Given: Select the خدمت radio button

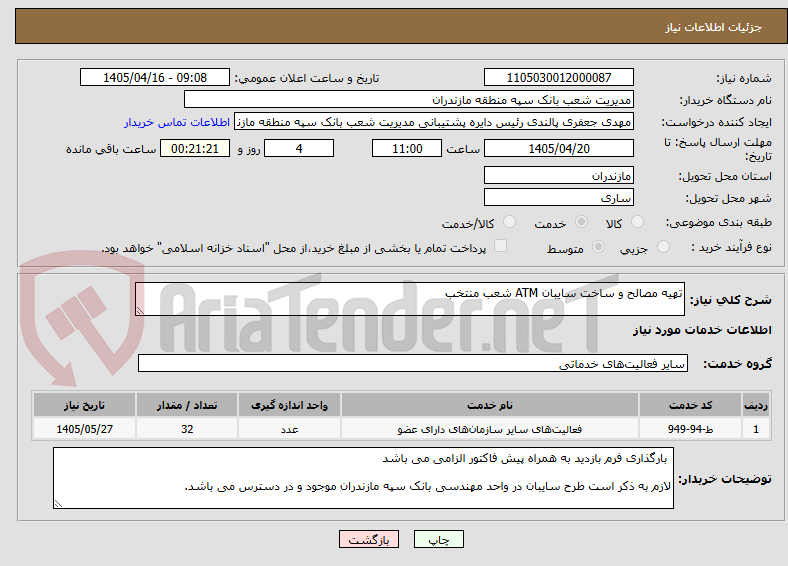Looking at the screenshot, I should [x=581, y=222].
